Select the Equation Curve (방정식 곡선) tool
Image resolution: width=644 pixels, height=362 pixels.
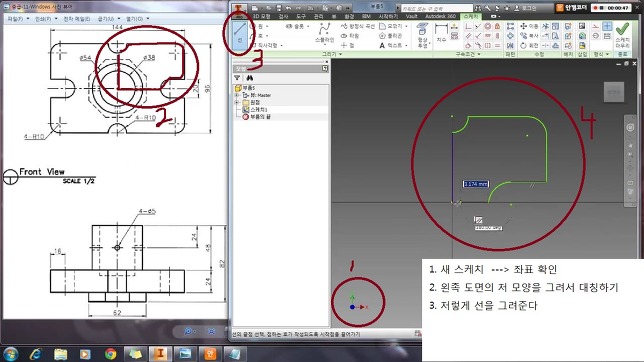pos(357,26)
